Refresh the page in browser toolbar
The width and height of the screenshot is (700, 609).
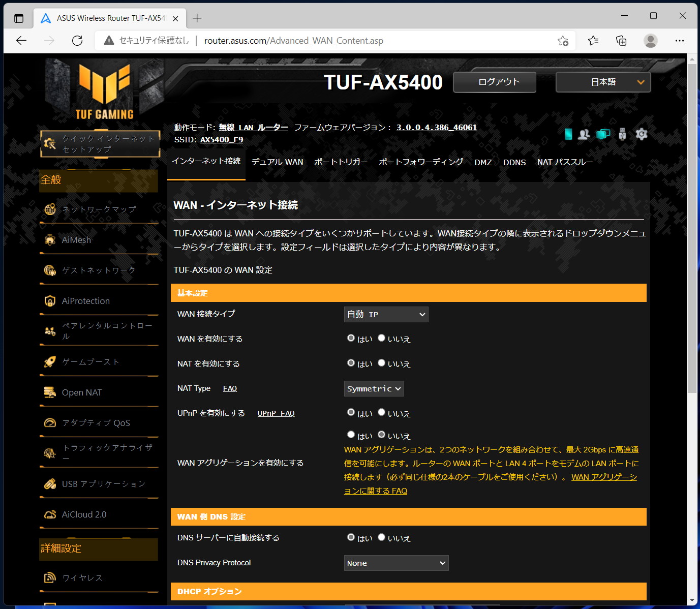(x=77, y=41)
